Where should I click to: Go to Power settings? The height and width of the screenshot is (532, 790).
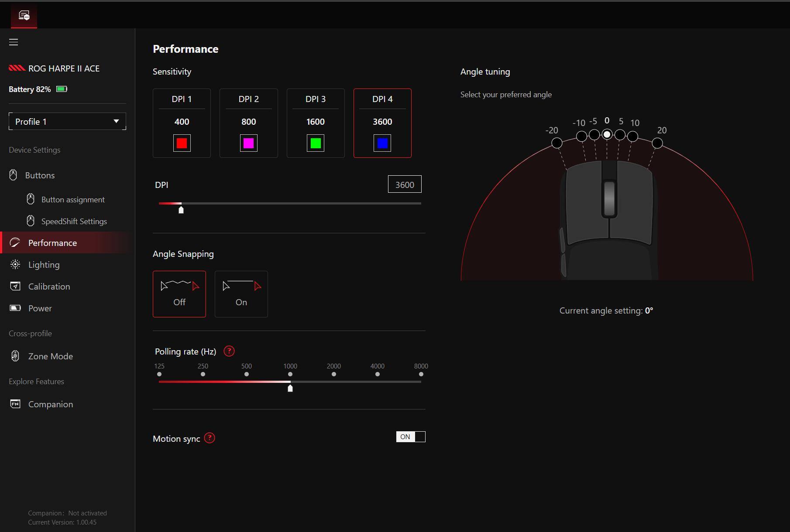[x=40, y=308]
